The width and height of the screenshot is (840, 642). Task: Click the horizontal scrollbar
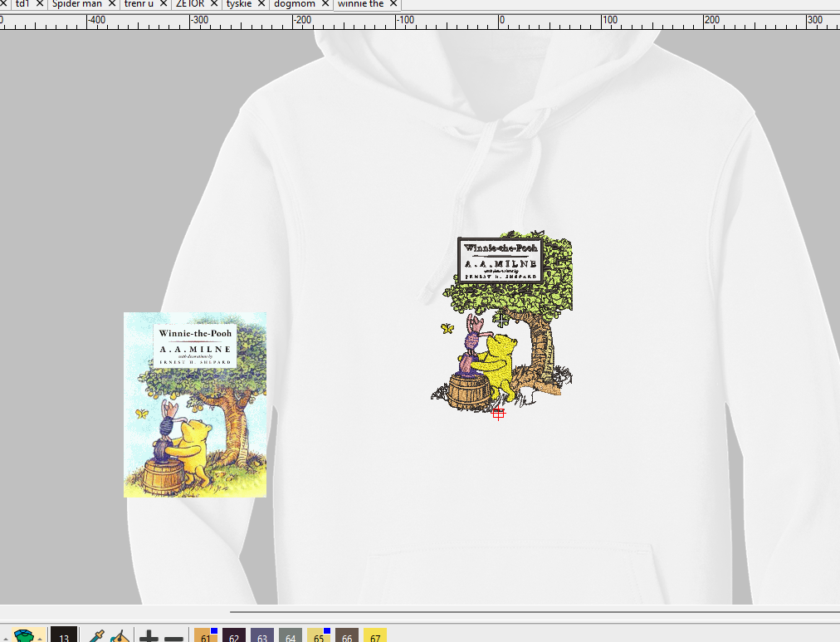[535, 611]
